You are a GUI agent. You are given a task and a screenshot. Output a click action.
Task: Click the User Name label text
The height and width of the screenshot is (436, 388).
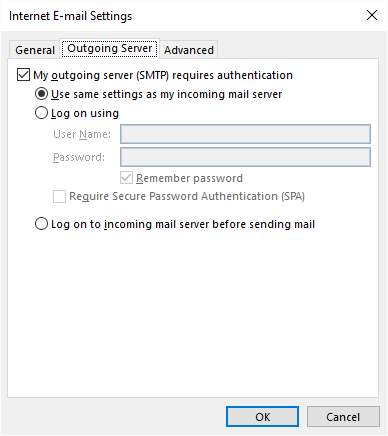(x=82, y=134)
